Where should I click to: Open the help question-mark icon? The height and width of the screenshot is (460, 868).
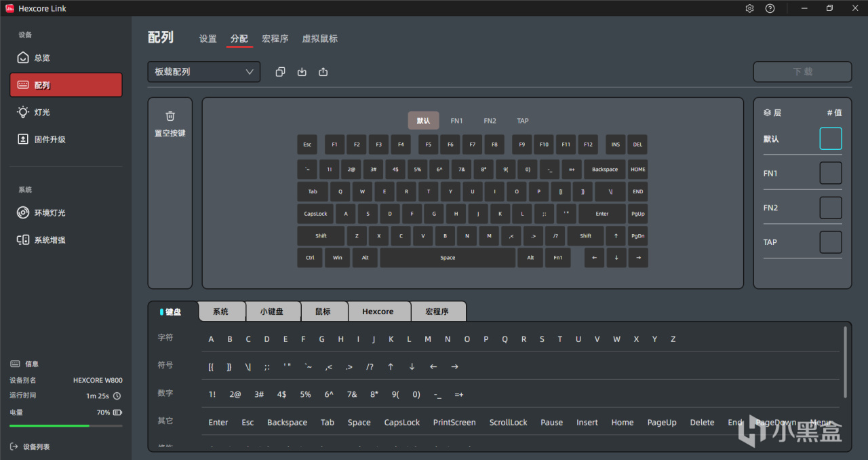point(770,8)
